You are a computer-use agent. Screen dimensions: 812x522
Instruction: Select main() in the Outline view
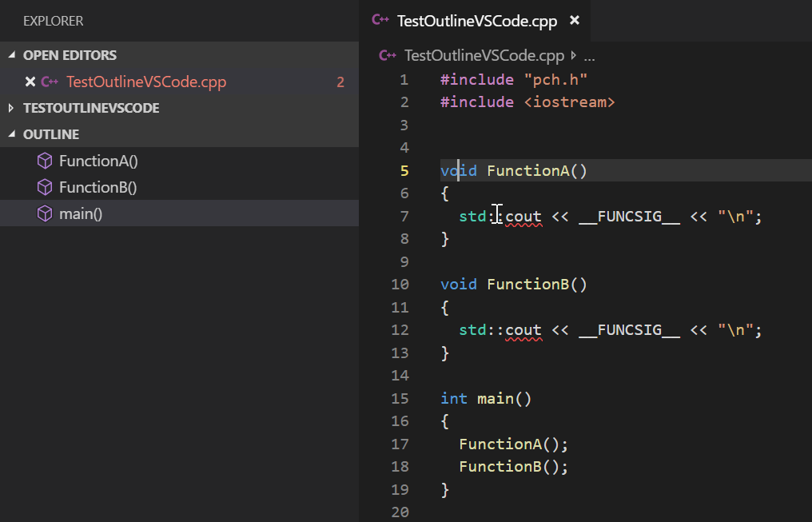(x=80, y=213)
